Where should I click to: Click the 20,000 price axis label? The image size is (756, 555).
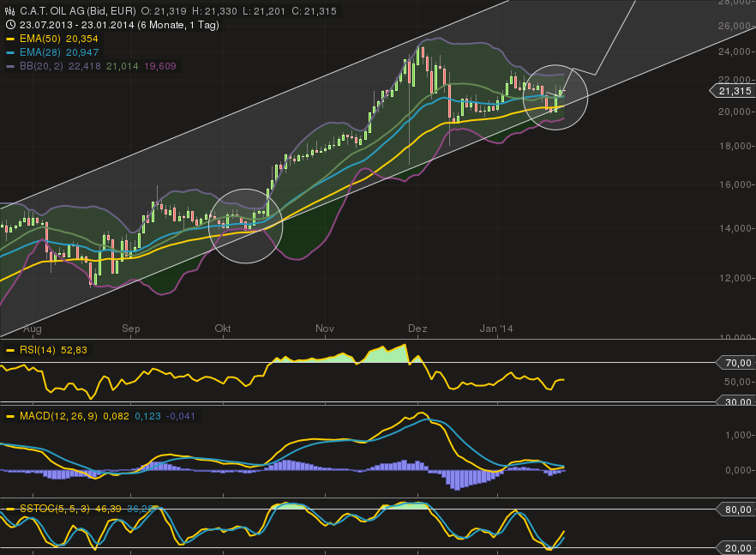tap(735, 112)
